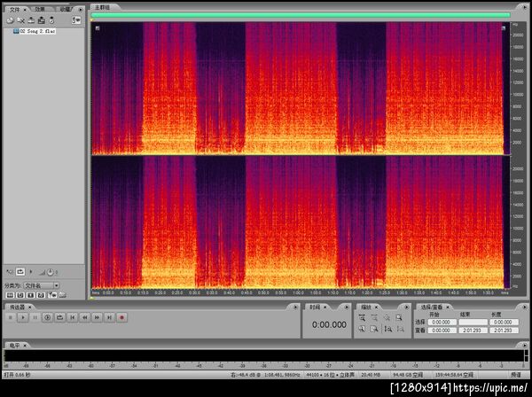The image size is (532, 397).
Task: Click the Import File icon in files panel
Action: coord(9,19)
